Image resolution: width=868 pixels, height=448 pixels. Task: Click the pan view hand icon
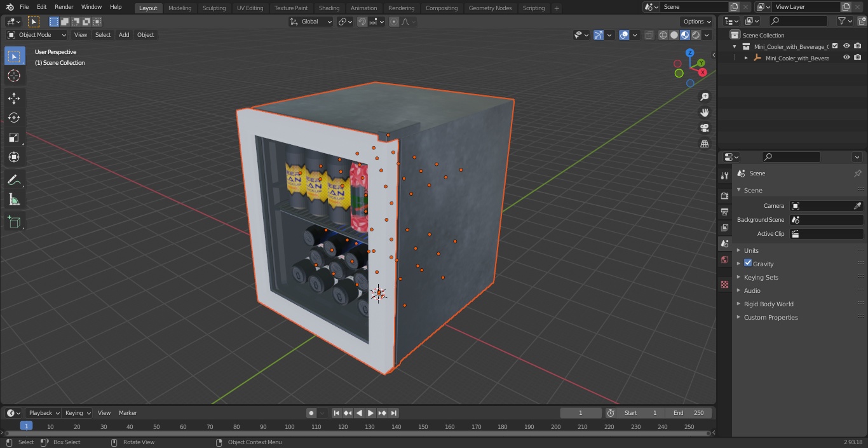click(704, 112)
